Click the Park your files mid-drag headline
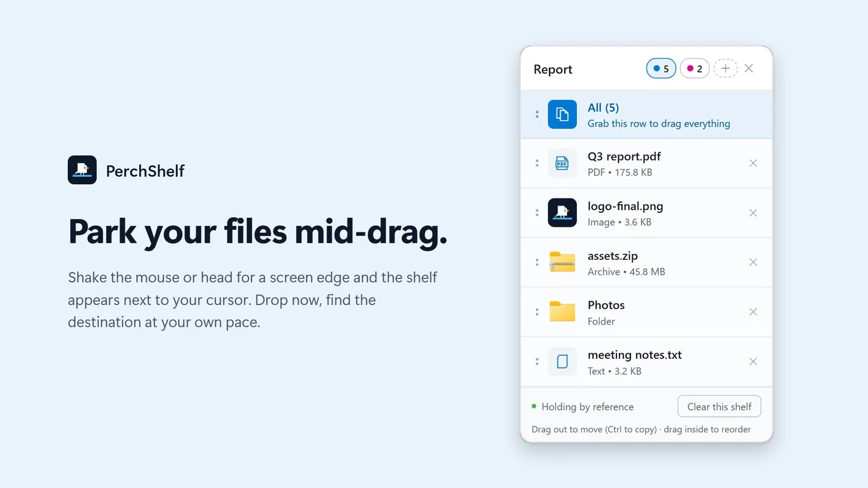This screenshot has height=488, width=868. click(258, 232)
